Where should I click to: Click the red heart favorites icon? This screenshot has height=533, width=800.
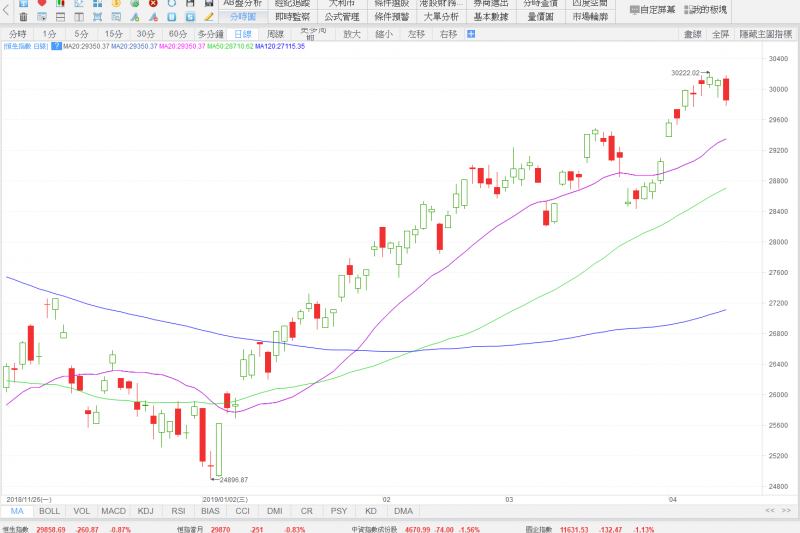click(x=41, y=3)
